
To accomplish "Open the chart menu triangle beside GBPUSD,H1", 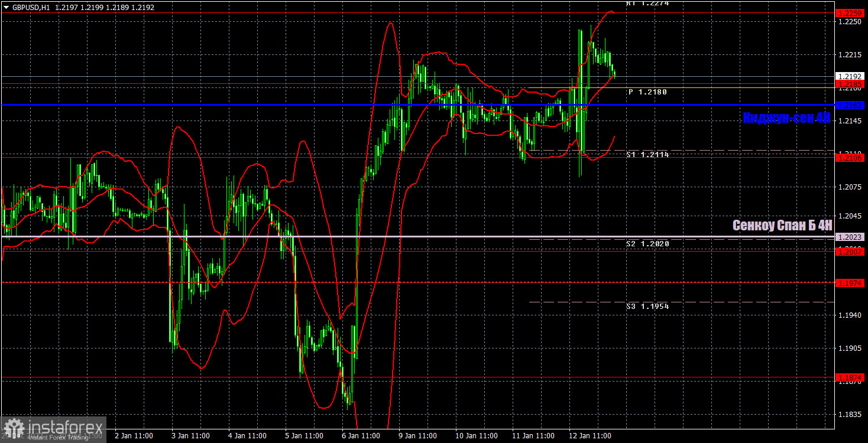I will [x=6, y=8].
